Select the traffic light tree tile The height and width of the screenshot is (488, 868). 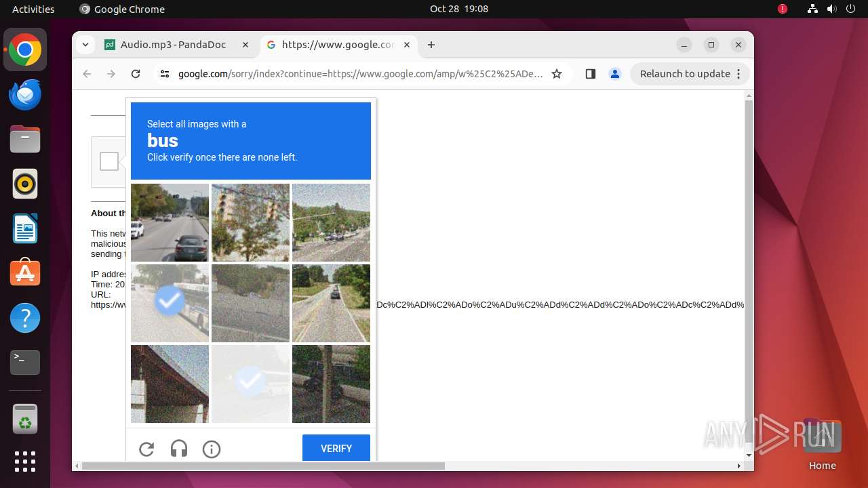[250, 222]
